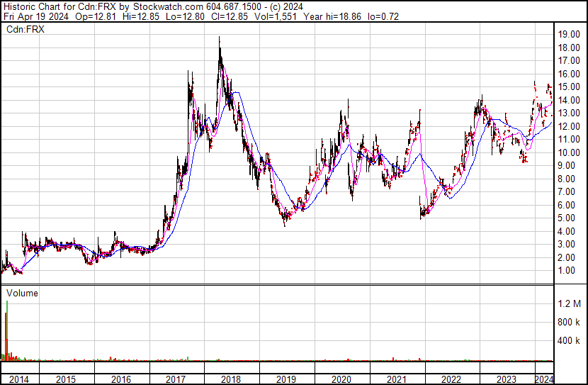Select 2023 on the time axis

pyautogui.click(x=507, y=379)
